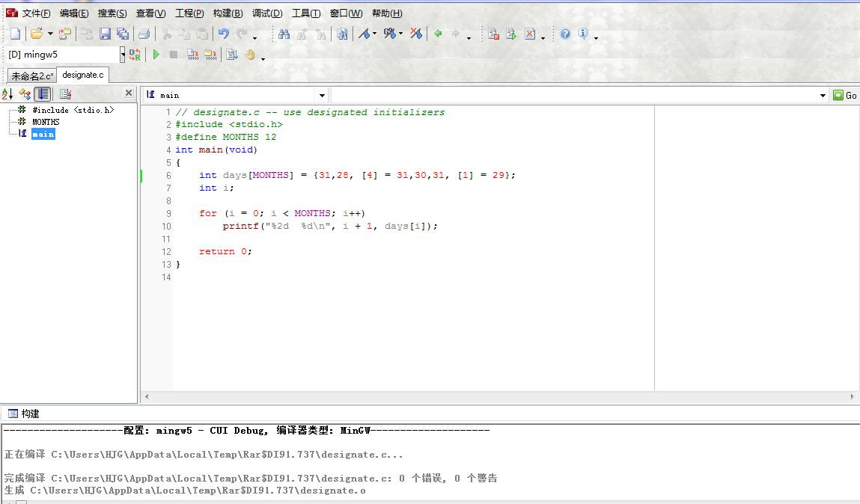Click the binoculars Find icon
Viewport: 860px width, 504px height.
click(x=284, y=34)
